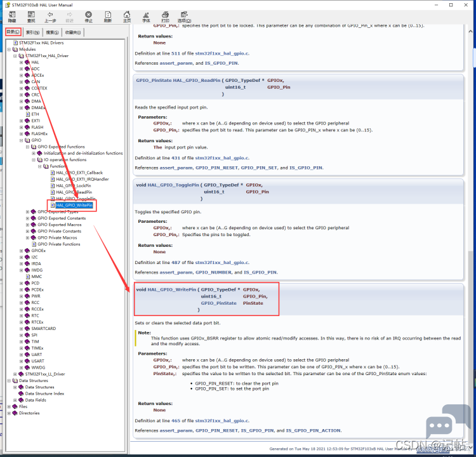Screen dimensions: 476x457
Task: Click the Font (字体) toolbar icon
Action: [146, 17]
